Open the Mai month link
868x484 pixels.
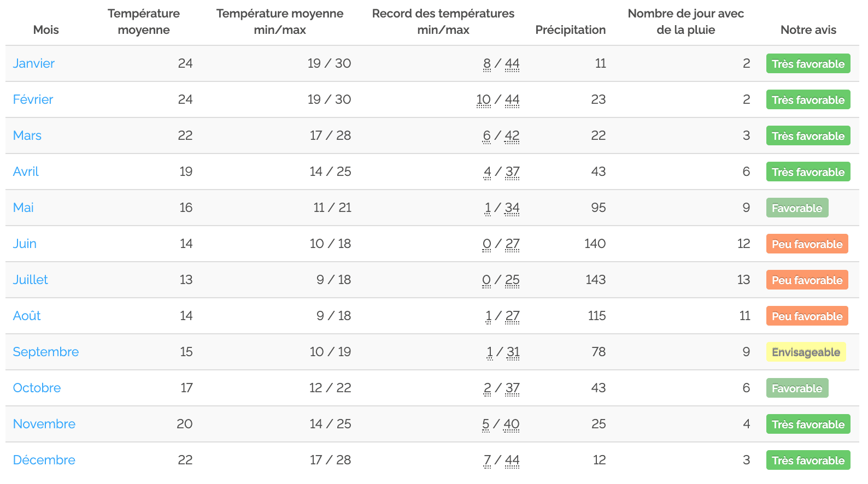24,208
